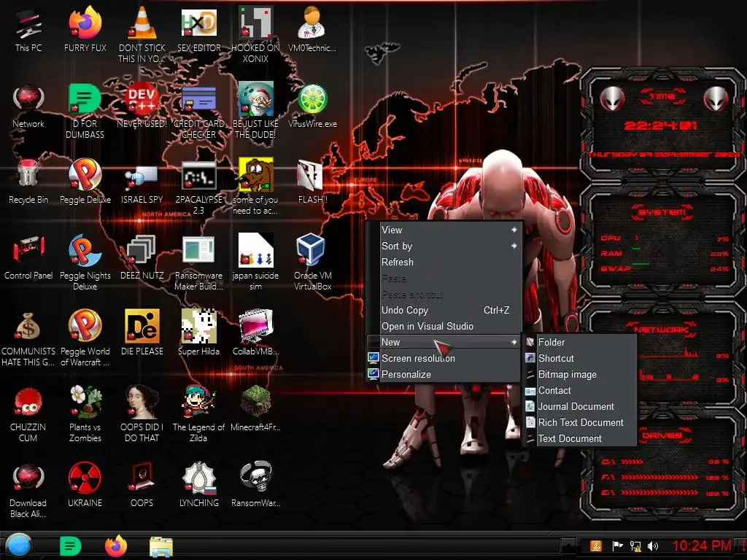Choose Undo Copy in context menu
The height and width of the screenshot is (560, 747).
(444, 311)
